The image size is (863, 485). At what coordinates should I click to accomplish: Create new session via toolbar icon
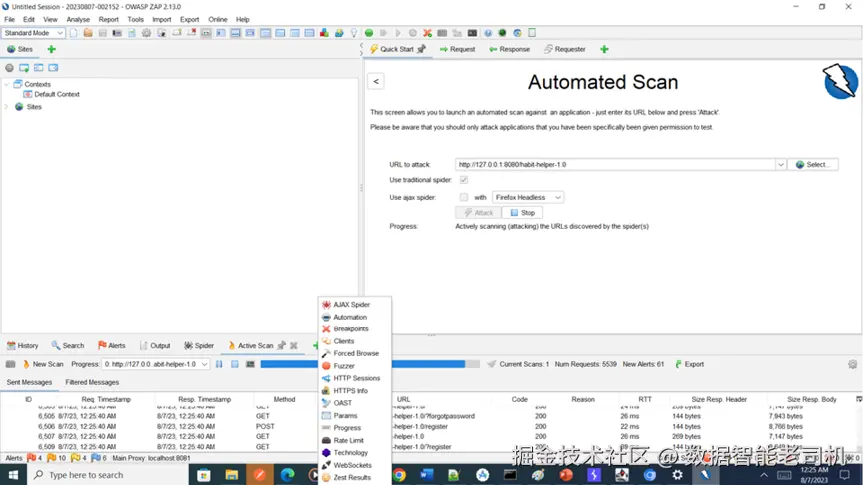pyautogui.click(x=74, y=33)
